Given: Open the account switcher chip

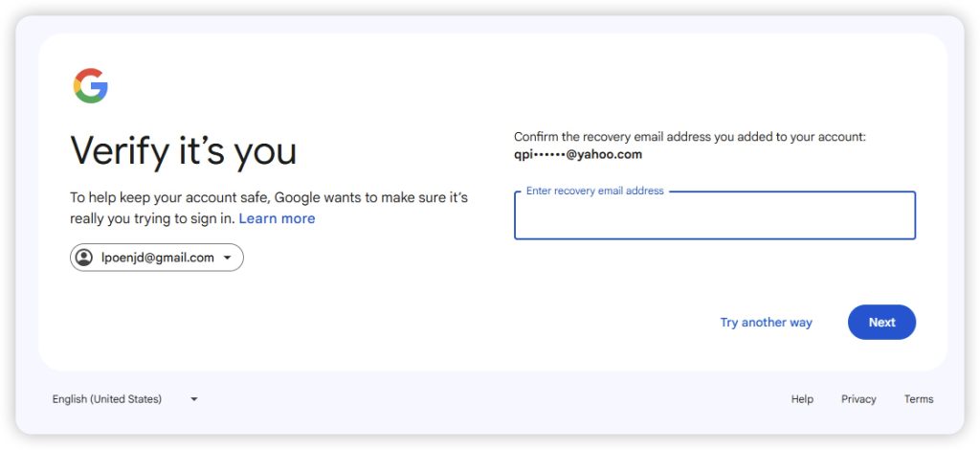Looking at the screenshot, I should pyautogui.click(x=157, y=258).
